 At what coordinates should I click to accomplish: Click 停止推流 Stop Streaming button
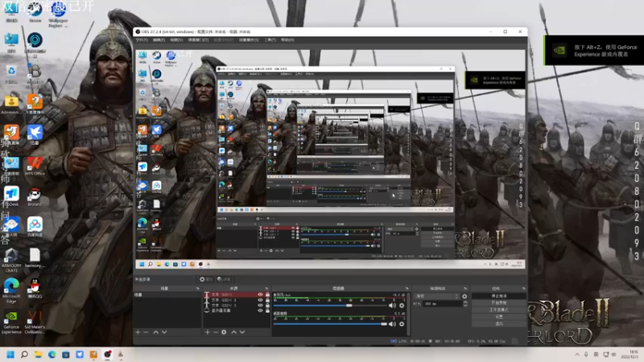[x=499, y=296]
